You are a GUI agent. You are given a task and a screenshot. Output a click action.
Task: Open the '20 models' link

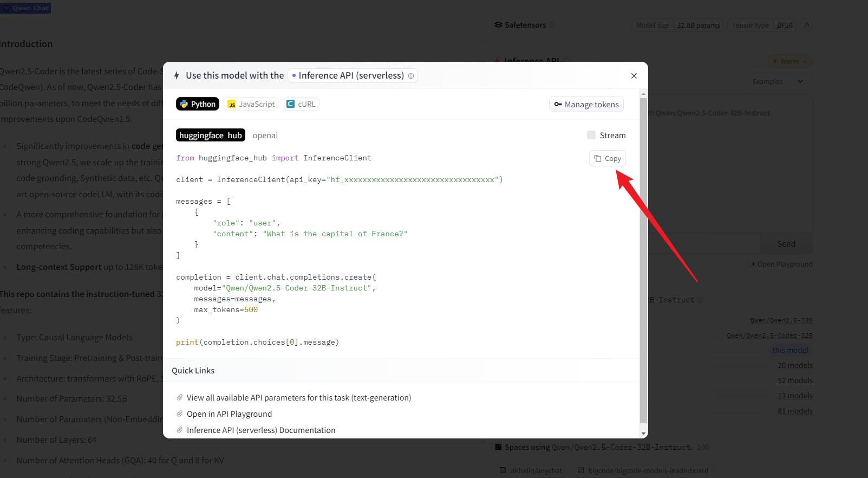point(795,366)
